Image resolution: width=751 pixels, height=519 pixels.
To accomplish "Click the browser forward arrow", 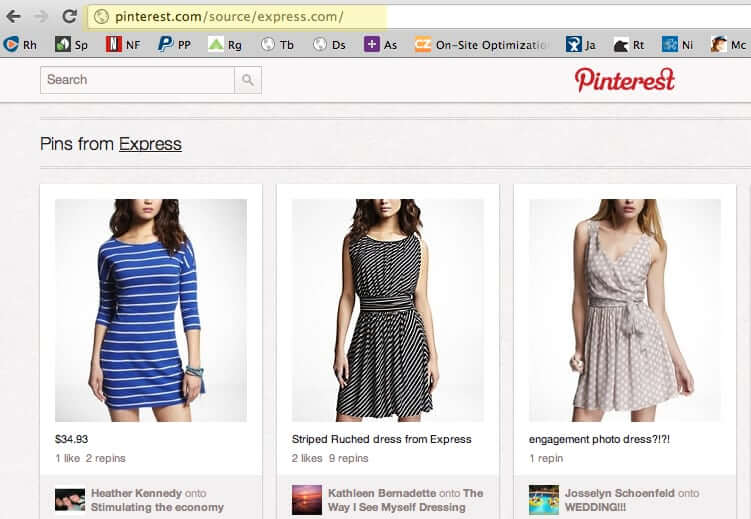I will (40, 16).
